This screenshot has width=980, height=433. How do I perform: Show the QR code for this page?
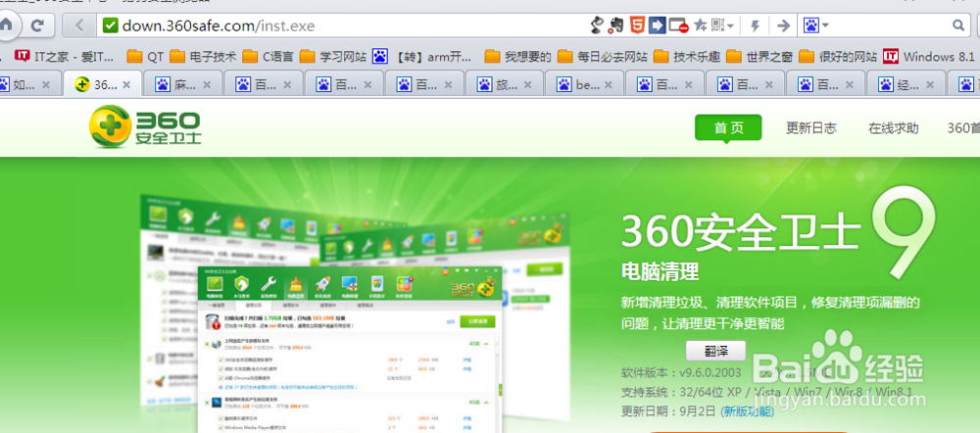(x=717, y=25)
